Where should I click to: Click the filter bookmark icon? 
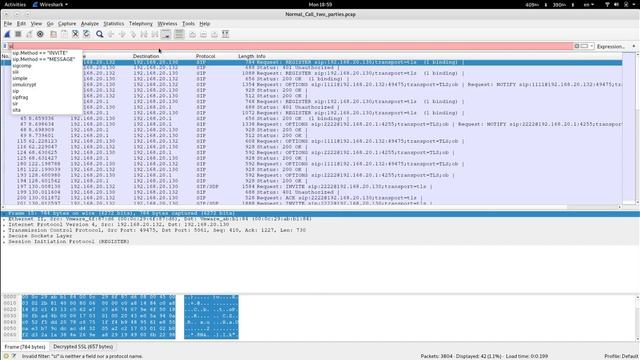tap(5, 46)
